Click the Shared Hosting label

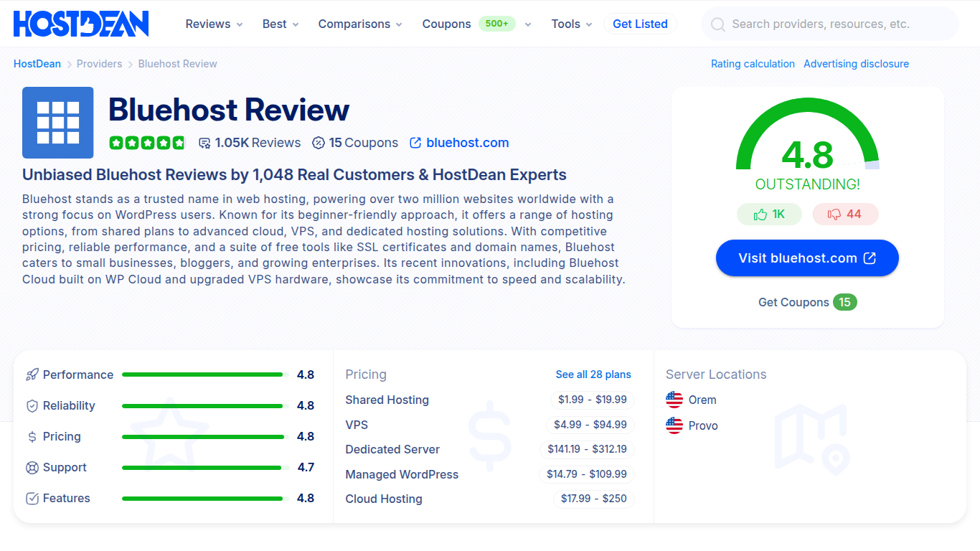(x=387, y=400)
